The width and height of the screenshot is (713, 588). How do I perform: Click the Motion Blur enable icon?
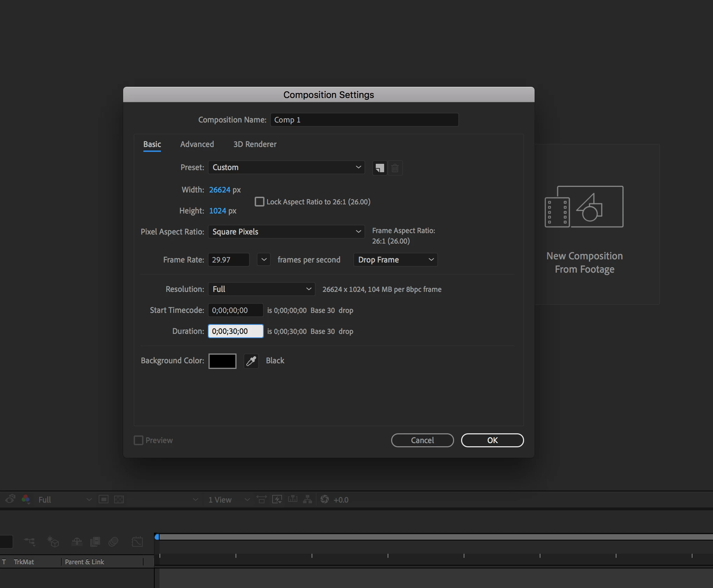tap(113, 542)
